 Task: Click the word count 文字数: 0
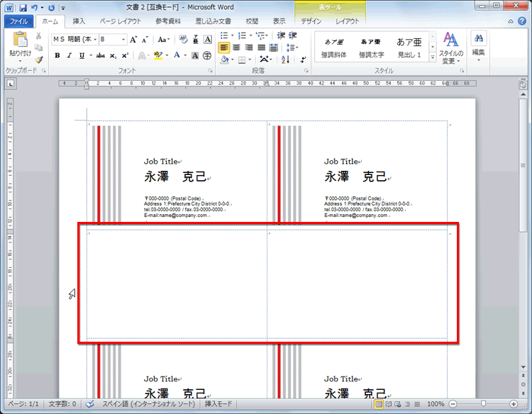point(62,404)
